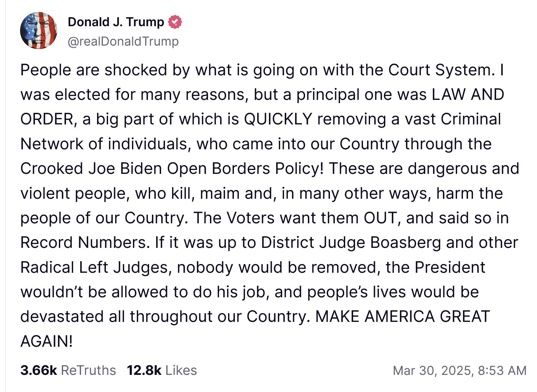Click the phrase MAKE AMERICA GREAT
This screenshot has height=392, width=537.
click(x=402, y=316)
